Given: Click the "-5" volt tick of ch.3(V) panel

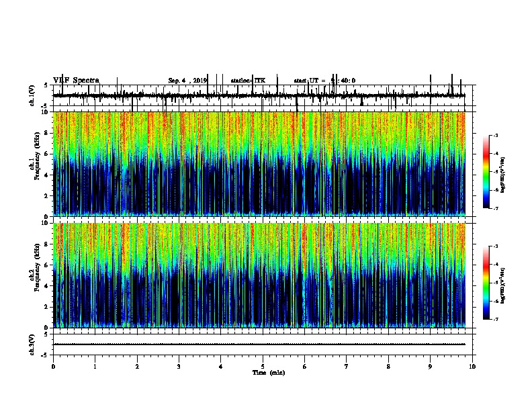Looking at the screenshot, I should pos(45,355).
